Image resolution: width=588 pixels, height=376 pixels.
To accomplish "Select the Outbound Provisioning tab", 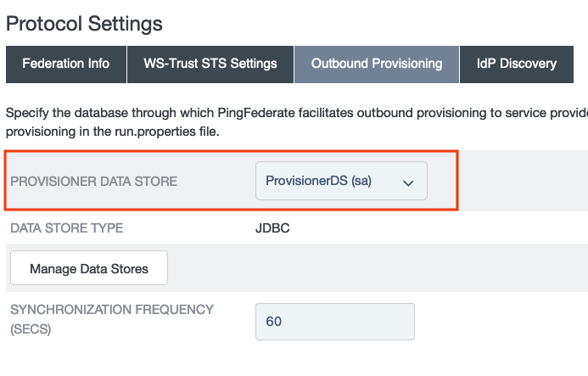I will click(x=377, y=64).
